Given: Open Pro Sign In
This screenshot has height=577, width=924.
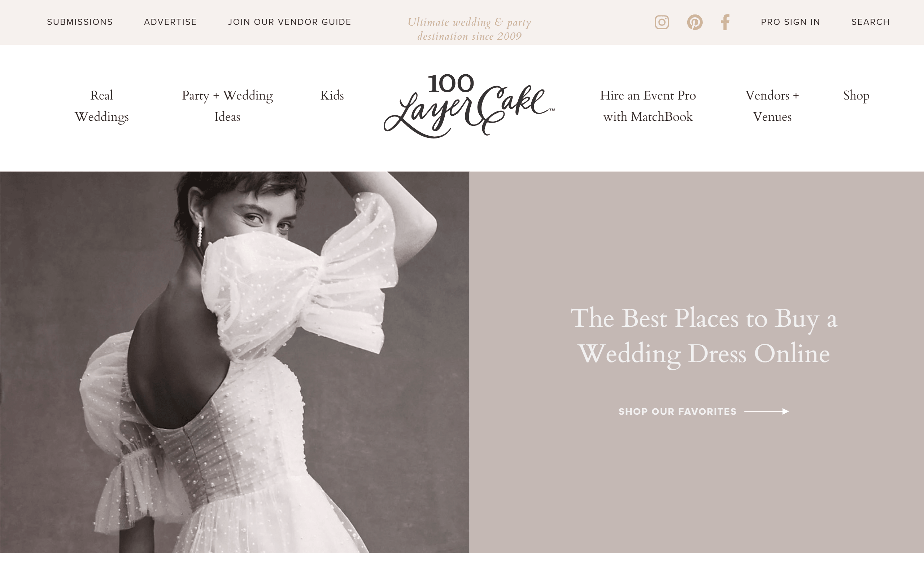Looking at the screenshot, I should [790, 22].
